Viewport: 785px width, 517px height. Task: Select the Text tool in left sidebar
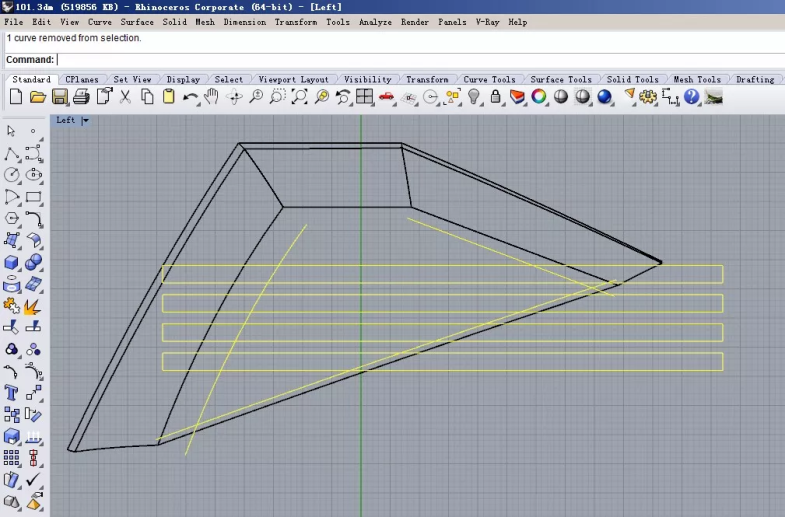point(12,392)
